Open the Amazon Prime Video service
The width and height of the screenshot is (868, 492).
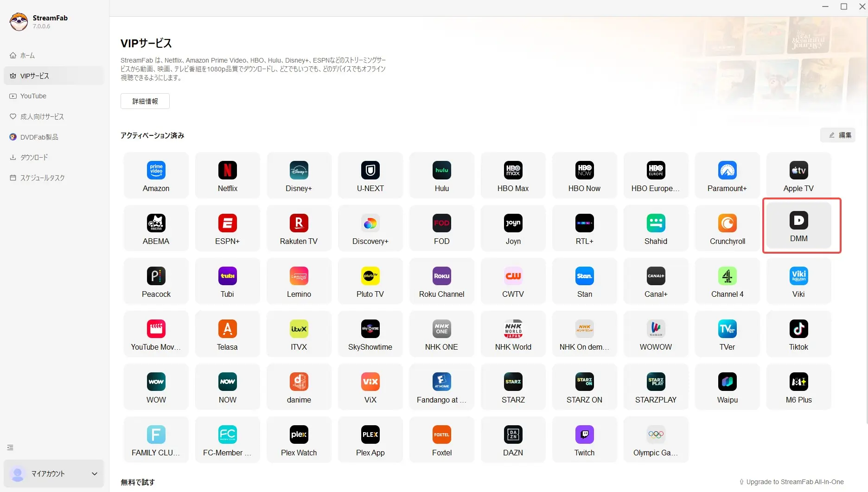click(156, 175)
